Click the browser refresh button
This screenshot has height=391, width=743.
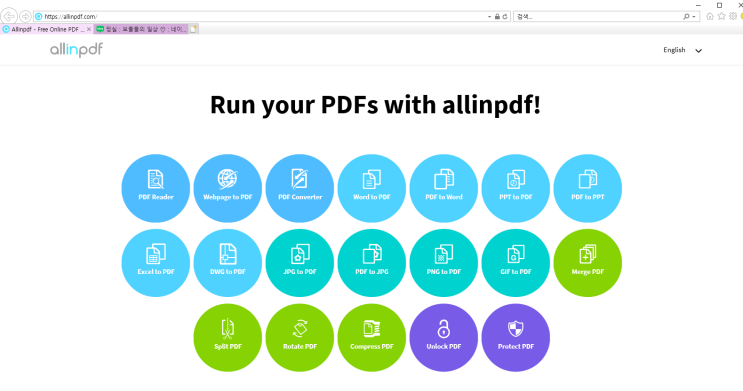tap(505, 17)
